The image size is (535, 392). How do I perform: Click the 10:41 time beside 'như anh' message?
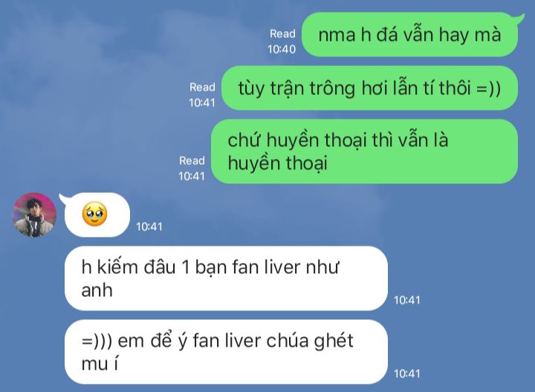point(407,300)
